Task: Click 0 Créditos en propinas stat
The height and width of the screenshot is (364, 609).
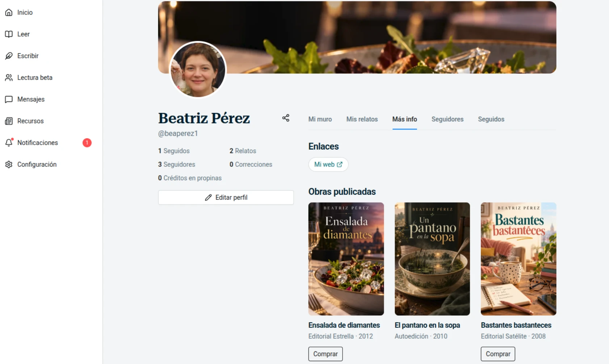Action: (190, 178)
